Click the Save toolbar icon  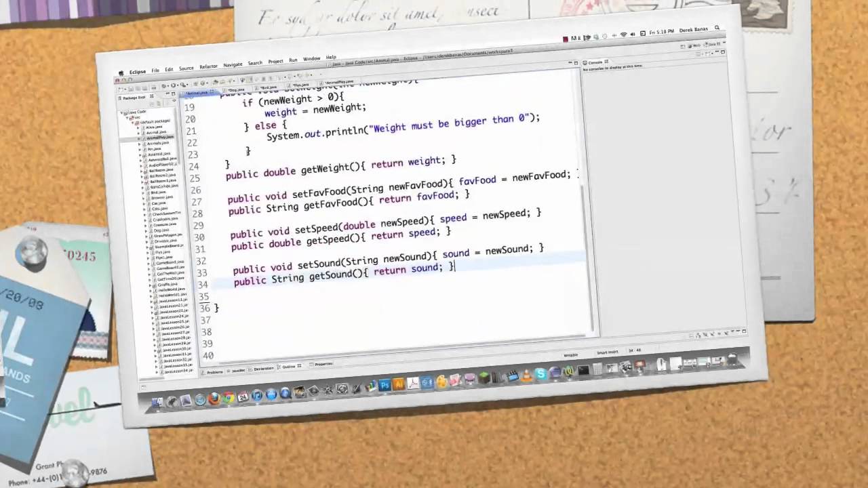(130, 89)
